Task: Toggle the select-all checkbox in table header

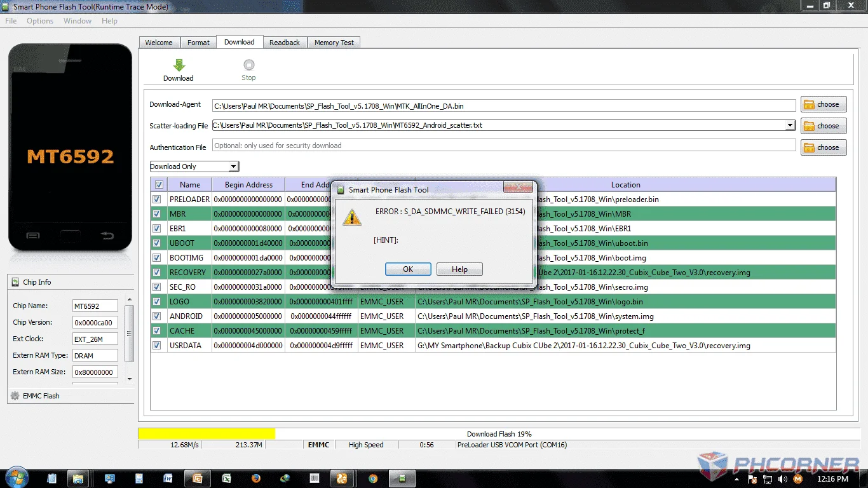Action: pyautogui.click(x=159, y=184)
